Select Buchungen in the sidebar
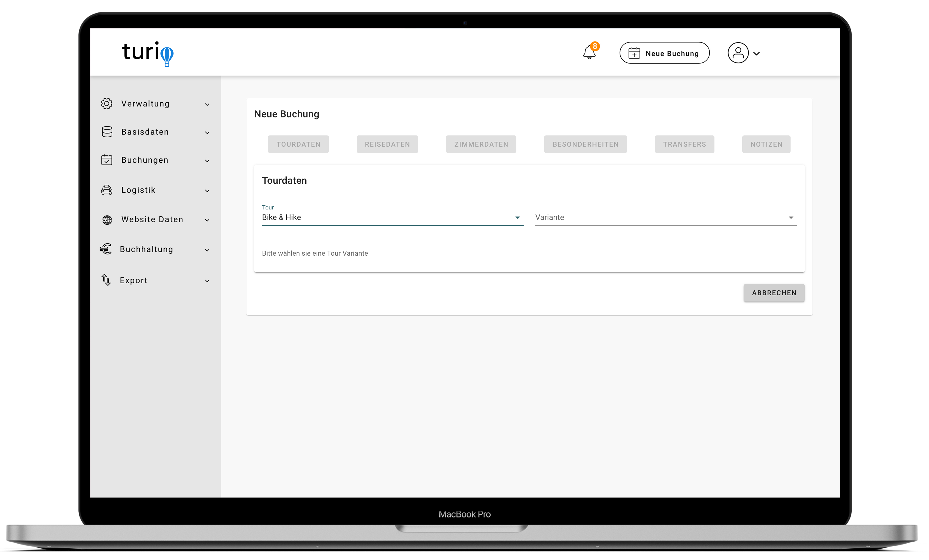The image size is (929, 560). tap(145, 160)
